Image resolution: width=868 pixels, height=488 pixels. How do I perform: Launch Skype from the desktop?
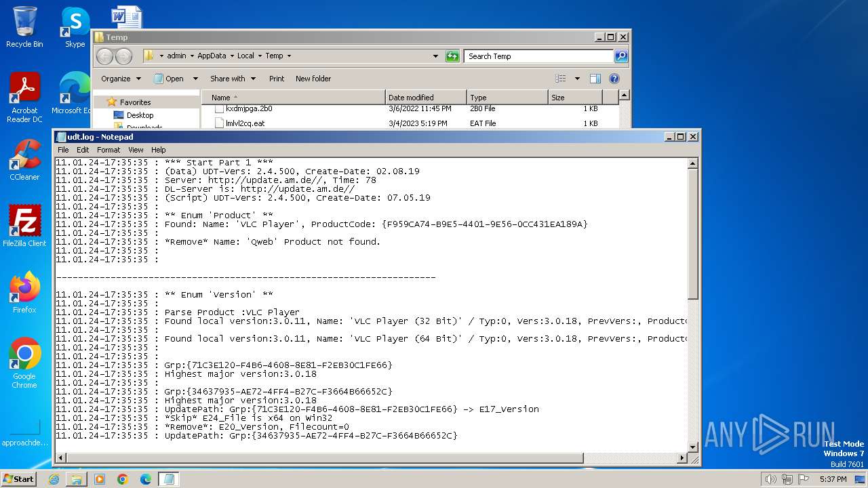75,27
